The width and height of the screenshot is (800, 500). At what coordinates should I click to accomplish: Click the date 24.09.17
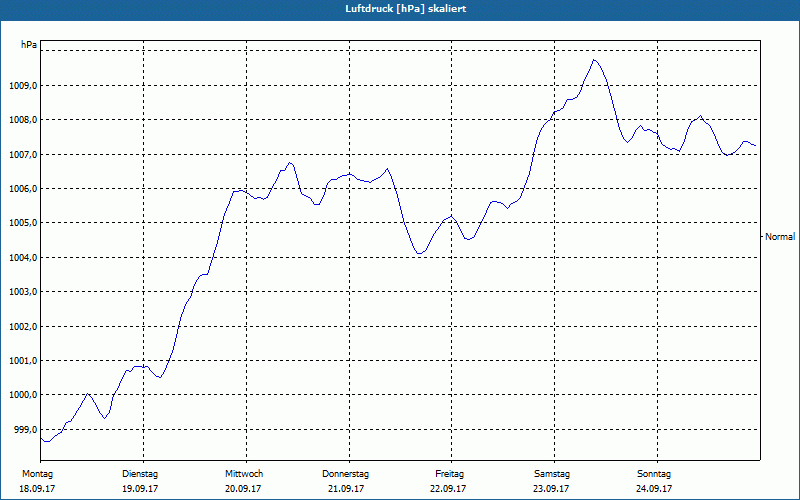[x=654, y=489]
